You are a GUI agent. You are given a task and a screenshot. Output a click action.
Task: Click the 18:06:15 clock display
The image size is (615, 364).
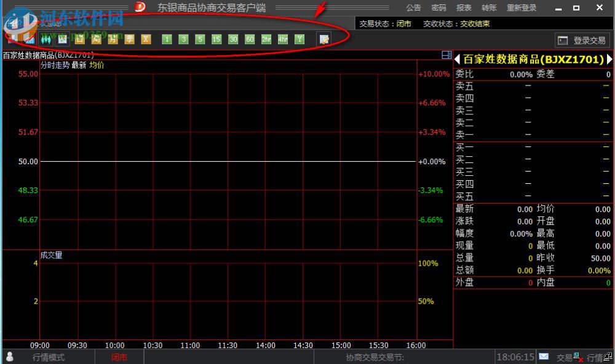click(x=515, y=357)
